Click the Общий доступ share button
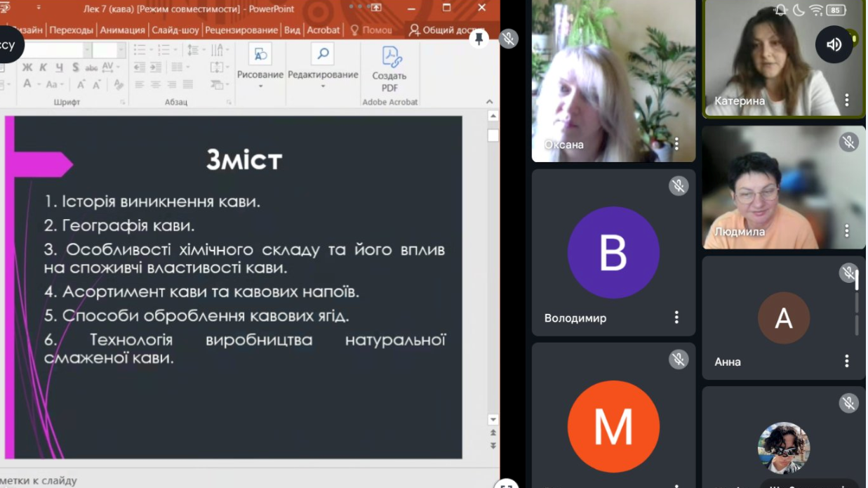The width and height of the screenshot is (868, 488). (x=446, y=30)
